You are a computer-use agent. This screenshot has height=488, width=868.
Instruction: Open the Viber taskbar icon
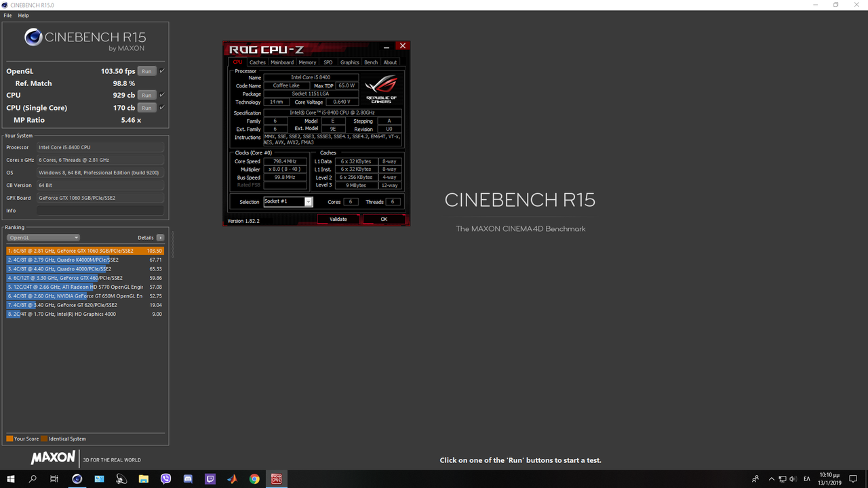tap(166, 479)
